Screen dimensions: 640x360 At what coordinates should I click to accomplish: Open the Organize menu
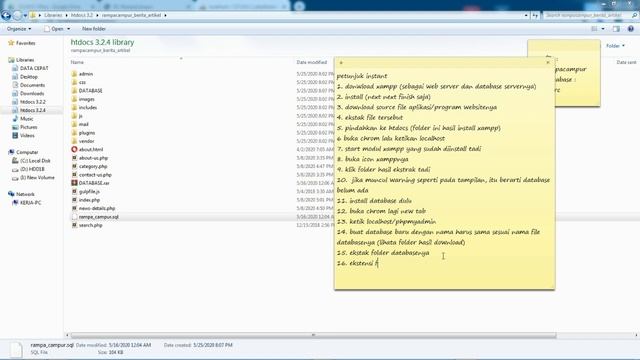coord(19,29)
